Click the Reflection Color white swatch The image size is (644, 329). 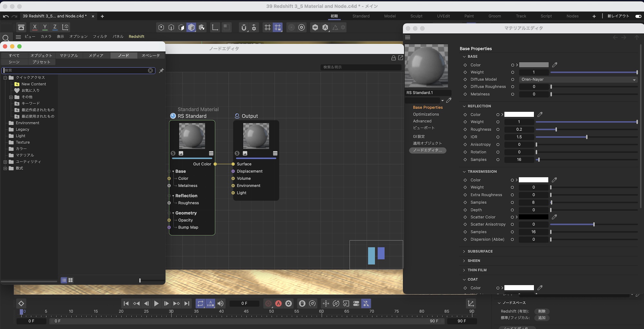coord(519,115)
